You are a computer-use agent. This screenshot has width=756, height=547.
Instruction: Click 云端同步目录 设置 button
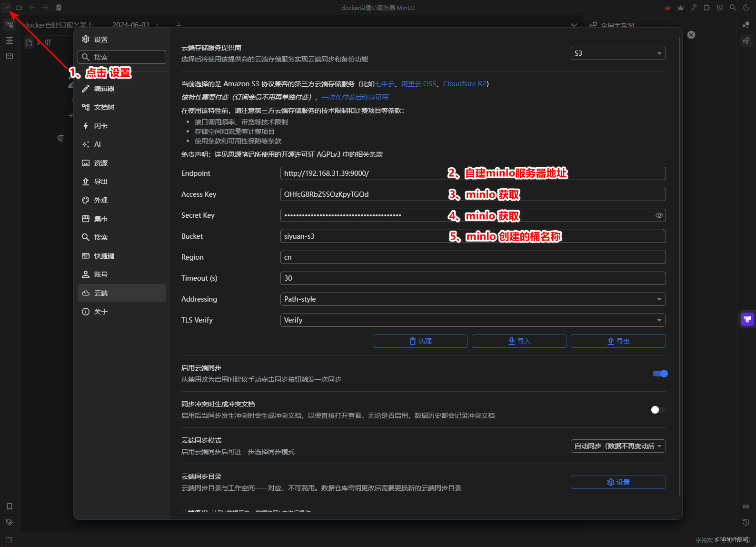pos(618,482)
